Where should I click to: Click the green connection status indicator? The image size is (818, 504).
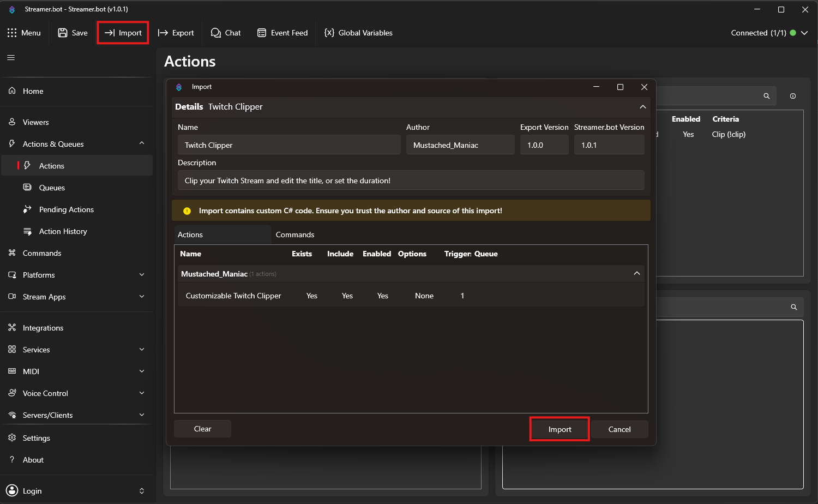tap(792, 33)
